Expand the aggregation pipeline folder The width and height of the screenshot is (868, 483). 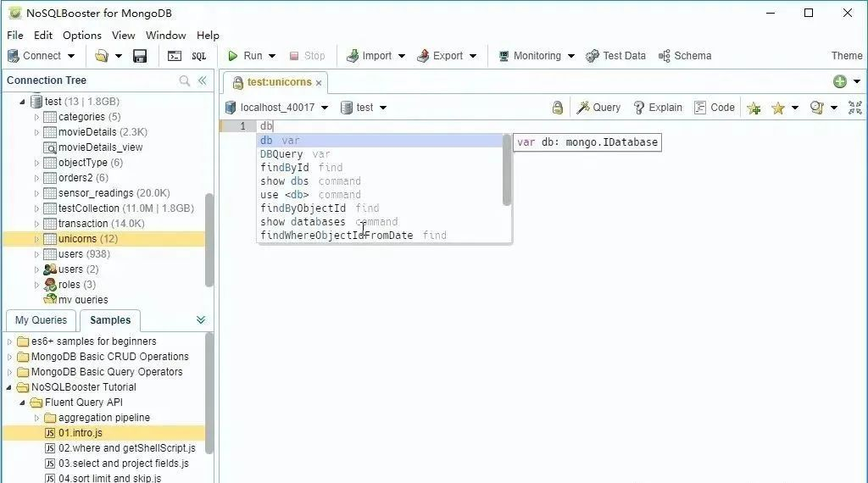[x=36, y=418]
